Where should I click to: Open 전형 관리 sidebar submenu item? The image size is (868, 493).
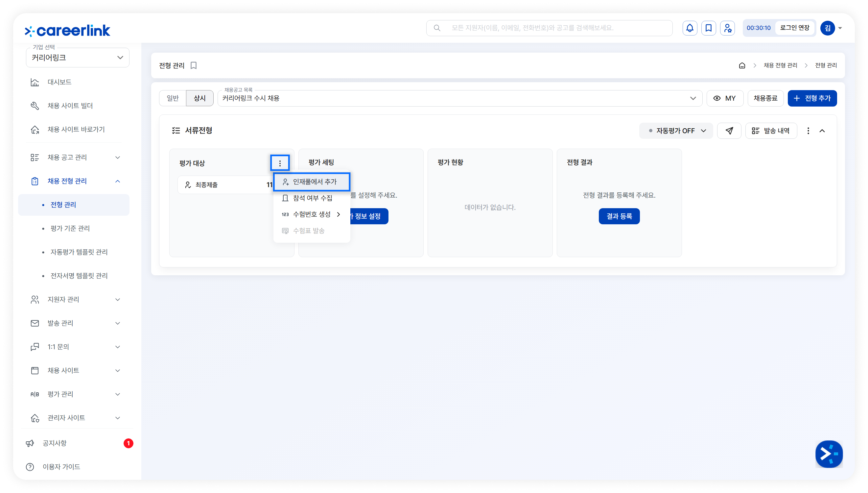point(74,205)
